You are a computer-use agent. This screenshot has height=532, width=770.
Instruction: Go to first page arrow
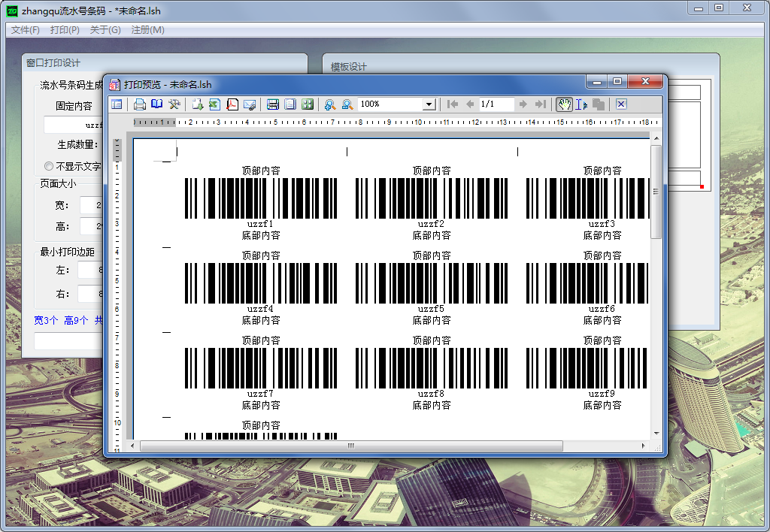[452, 104]
